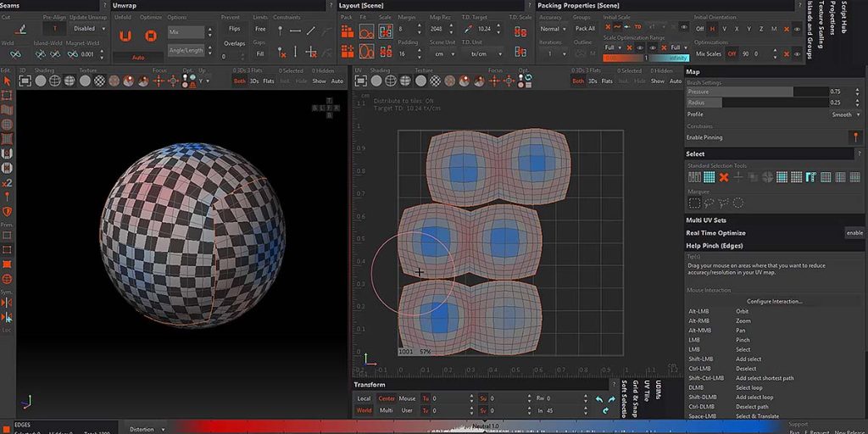Select the Cut seams tool icon
Screen dimensions: 868x434
point(21,29)
